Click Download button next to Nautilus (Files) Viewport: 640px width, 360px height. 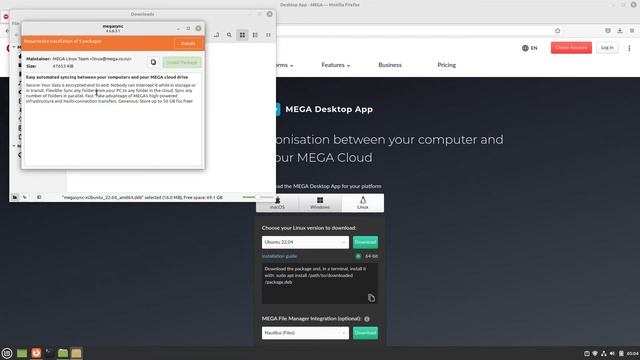pyautogui.click(x=365, y=333)
